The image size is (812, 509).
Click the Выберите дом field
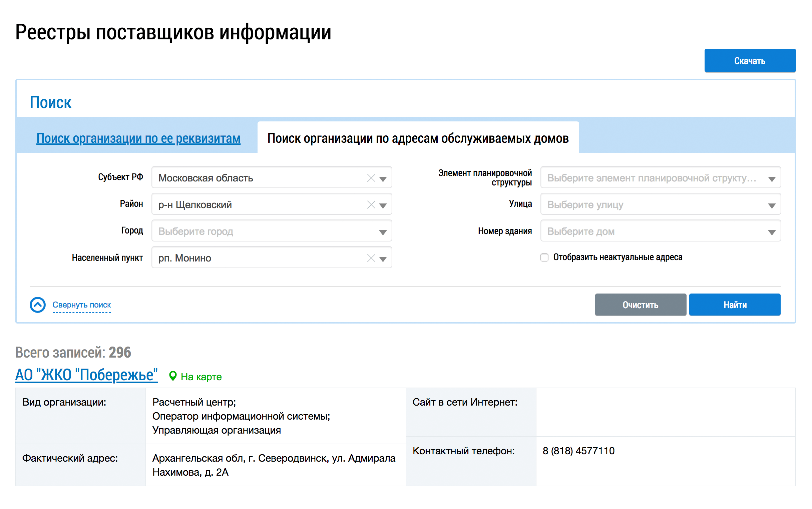point(661,231)
